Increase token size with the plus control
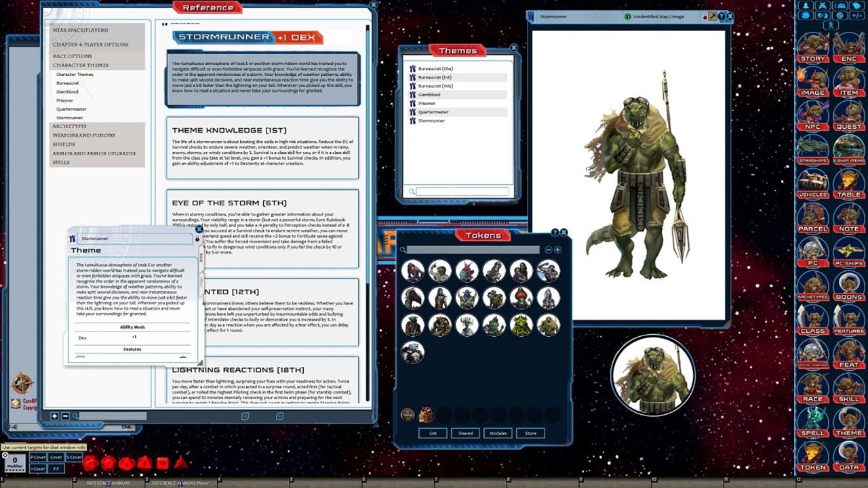The height and width of the screenshot is (488, 868). [558, 249]
